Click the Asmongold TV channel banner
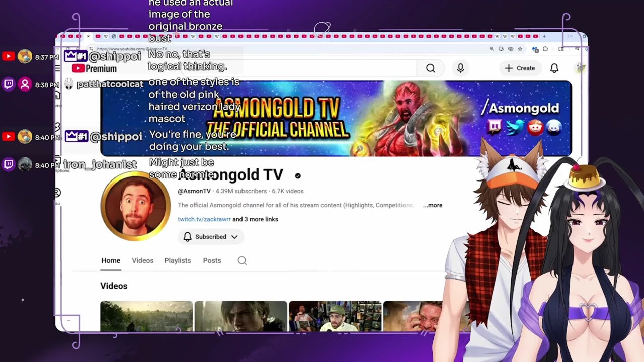Screen dimensions: 644x362 pos(336,119)
